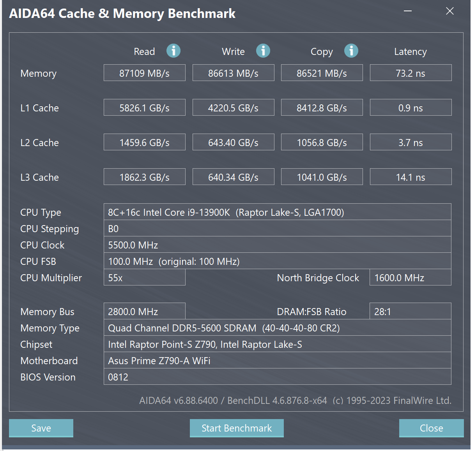Click the Write info icon
476x451 pixels.
263,51
